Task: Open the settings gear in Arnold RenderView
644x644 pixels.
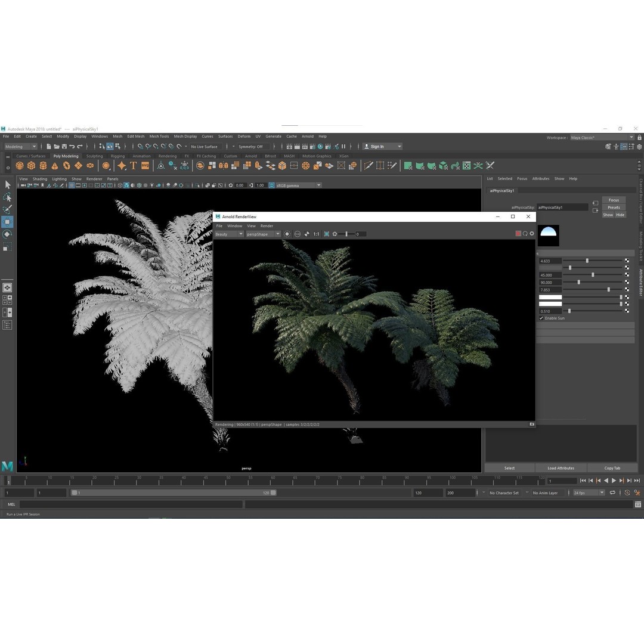Action: point(532,233)
